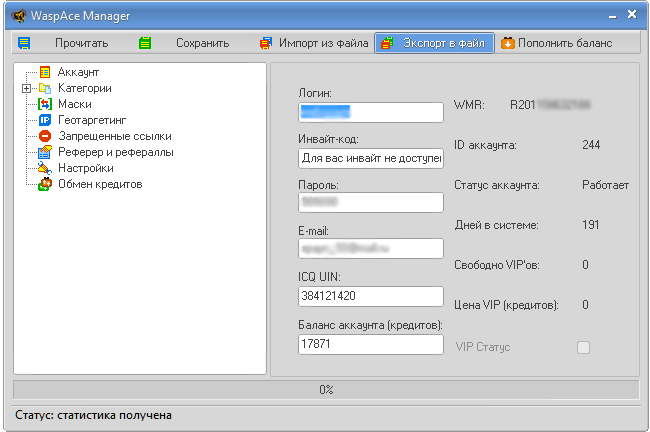This screenshot has width=650, height=432.
Task: Click the Импорт из файла icon
Action: (265, 43)
